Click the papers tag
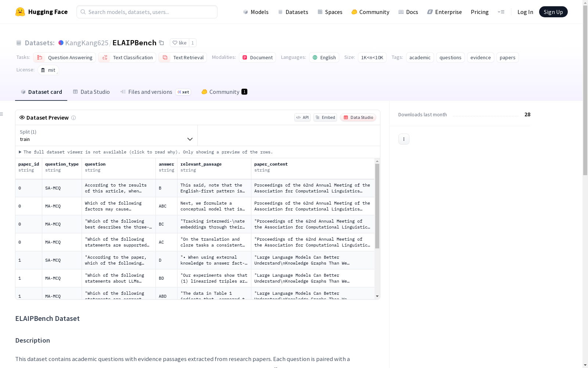Screen dimensions: 588x368 coord(508,57)
